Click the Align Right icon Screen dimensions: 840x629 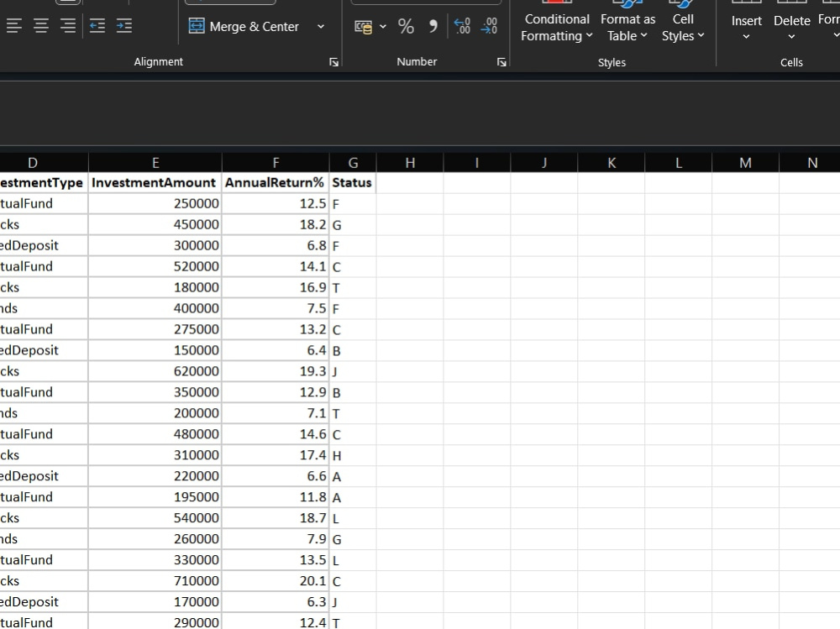(68, 26)
